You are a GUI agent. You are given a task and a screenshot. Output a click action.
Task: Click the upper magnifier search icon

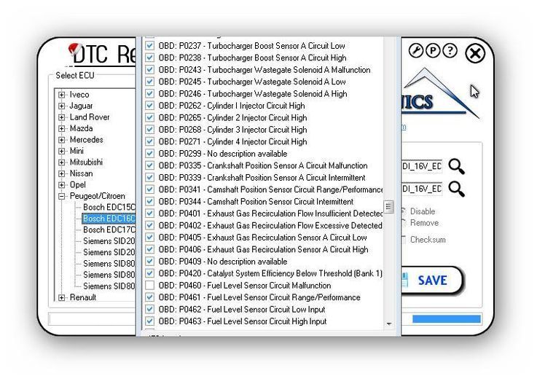(x=457, y=167)
